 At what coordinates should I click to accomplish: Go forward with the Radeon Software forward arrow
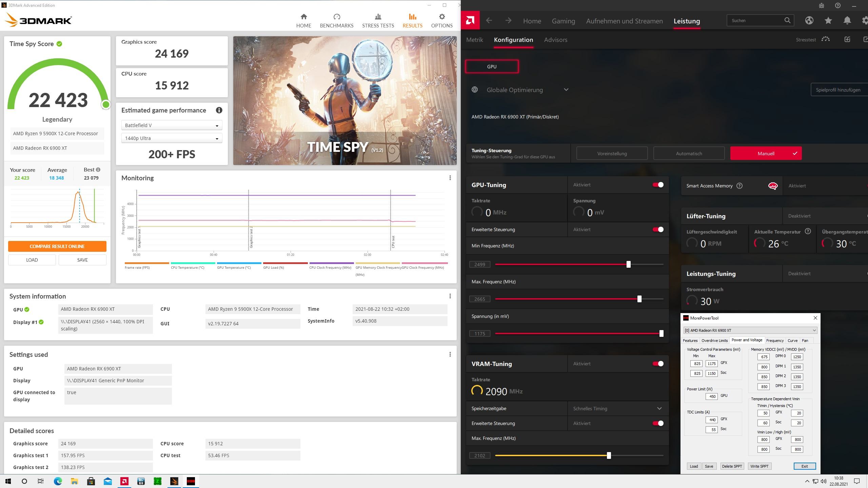click(508, 21)
